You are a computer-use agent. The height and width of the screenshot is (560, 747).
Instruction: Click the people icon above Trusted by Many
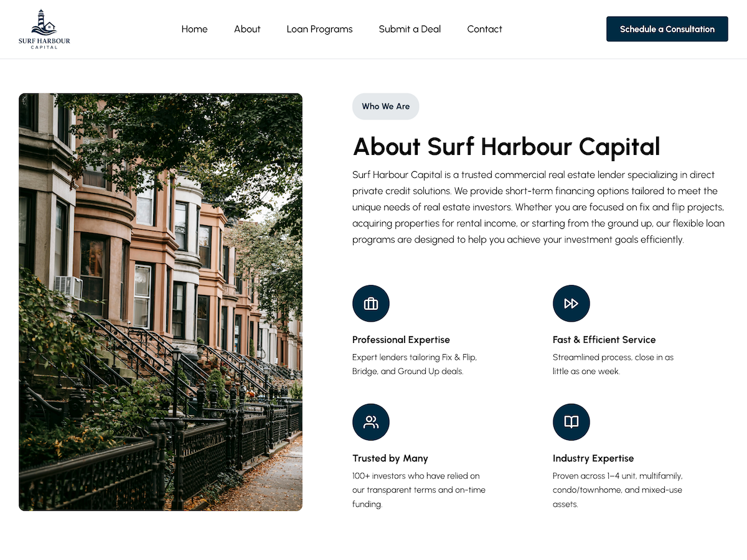pos(371,421)
